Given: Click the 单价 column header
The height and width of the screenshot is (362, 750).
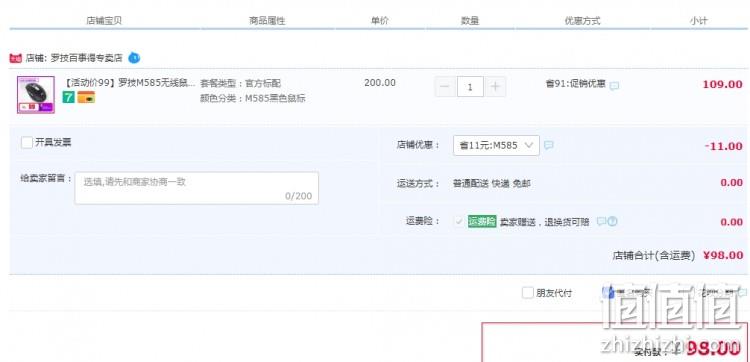Looking at the screenshot, I should tap(379, 21).
